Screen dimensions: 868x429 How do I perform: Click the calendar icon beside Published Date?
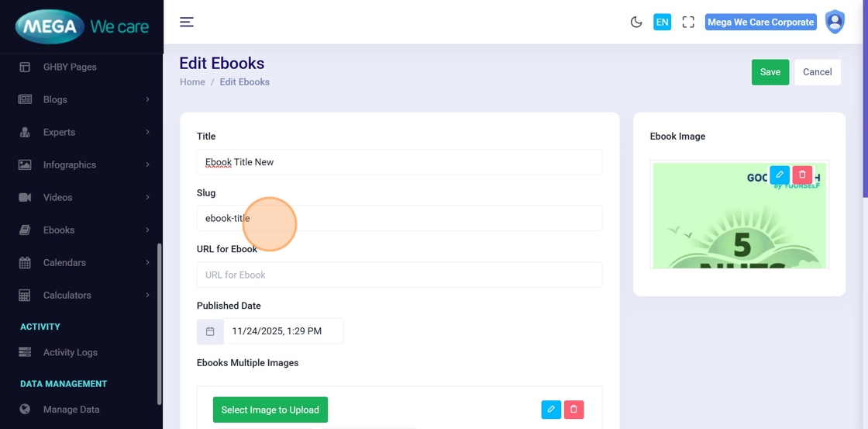point(210,331)
